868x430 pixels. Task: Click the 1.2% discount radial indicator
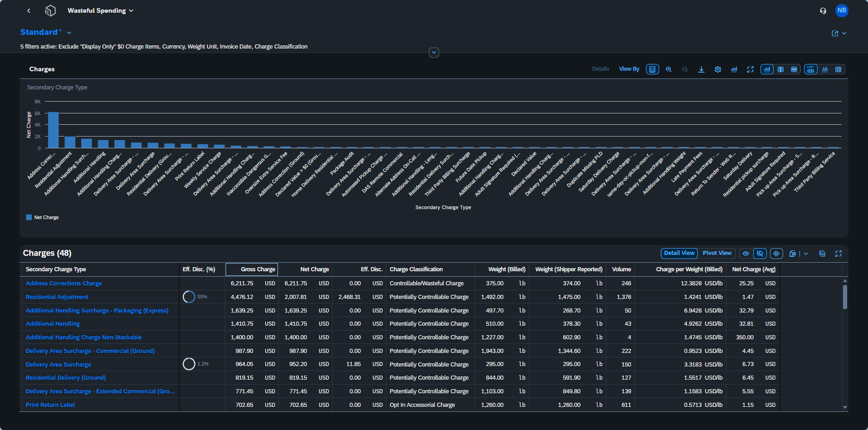point(189,364)
